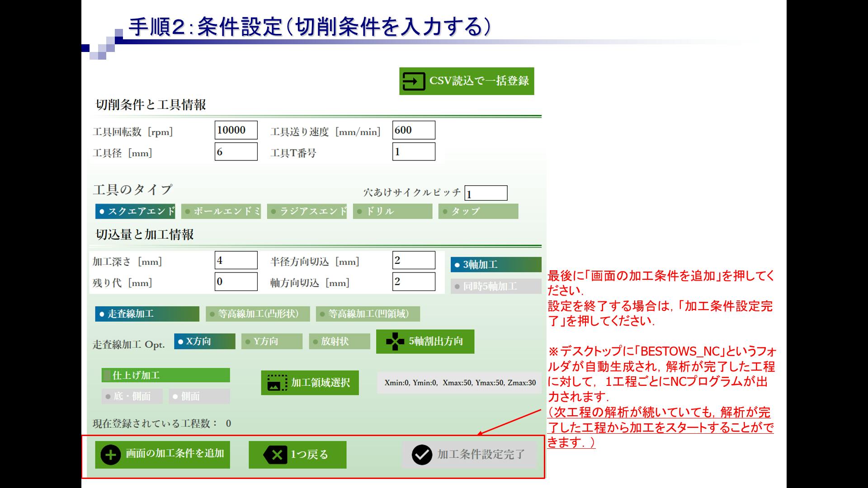
Task: Select タップ tool type option
Action: [478, 211]
